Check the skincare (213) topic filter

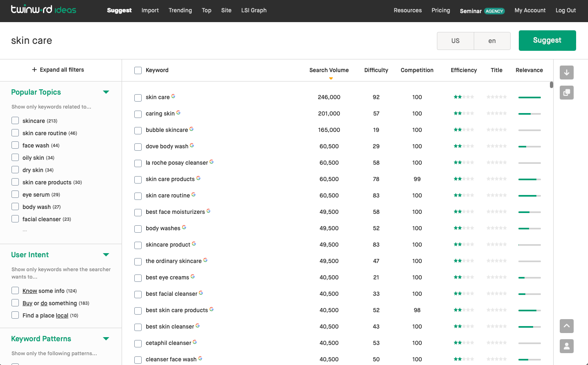15,120
